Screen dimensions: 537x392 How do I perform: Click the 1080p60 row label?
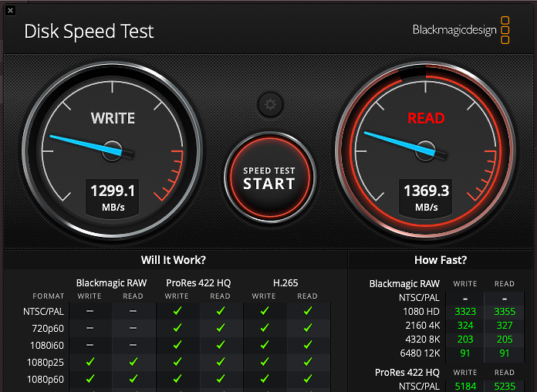pyautogui.click(x=46, y=380)
